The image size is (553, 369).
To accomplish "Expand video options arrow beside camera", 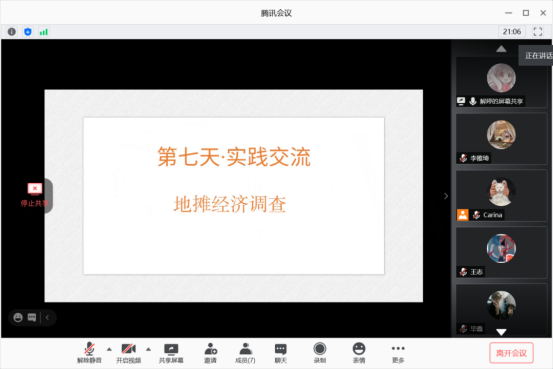I will click(148, 349).
